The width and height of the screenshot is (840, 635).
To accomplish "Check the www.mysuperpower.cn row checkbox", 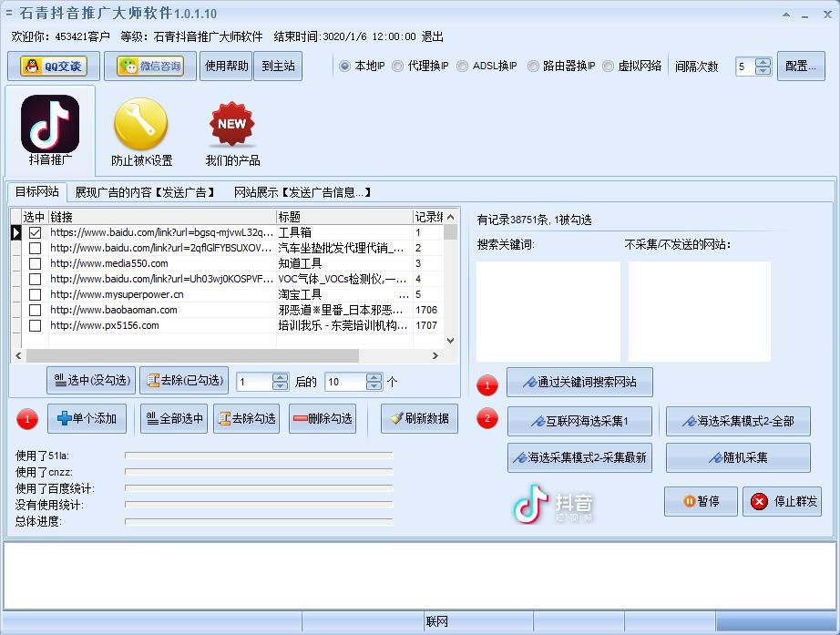I will coord(35,295).
